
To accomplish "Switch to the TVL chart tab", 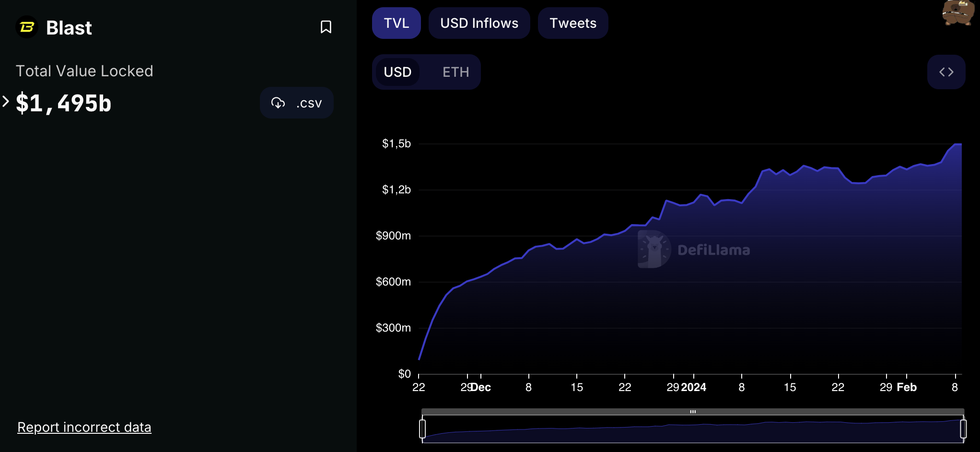I will coord(397,23).
